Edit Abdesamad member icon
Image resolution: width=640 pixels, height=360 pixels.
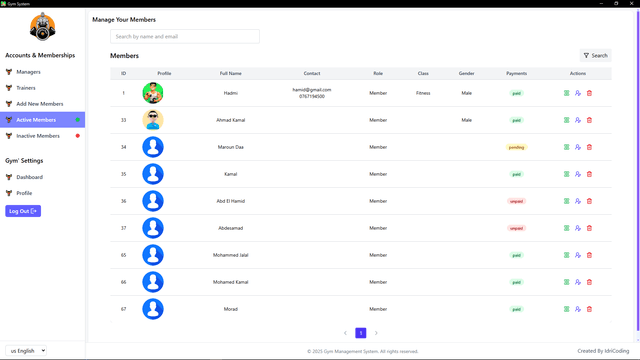click(x=578, y=228)
